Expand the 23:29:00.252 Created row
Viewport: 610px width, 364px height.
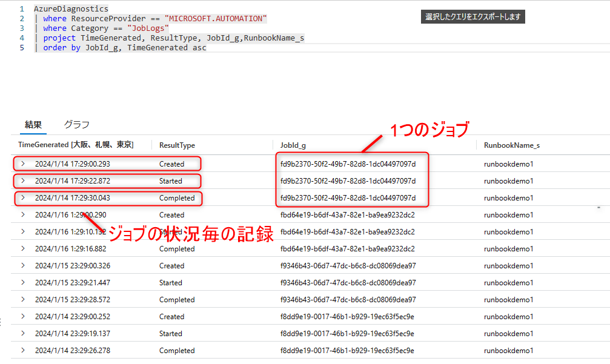[23, 317]
